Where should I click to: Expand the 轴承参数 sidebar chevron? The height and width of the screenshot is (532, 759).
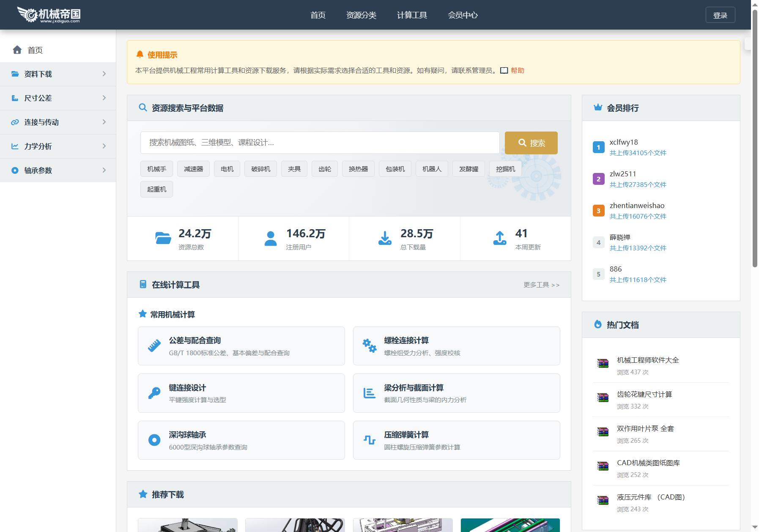point(104,170)
